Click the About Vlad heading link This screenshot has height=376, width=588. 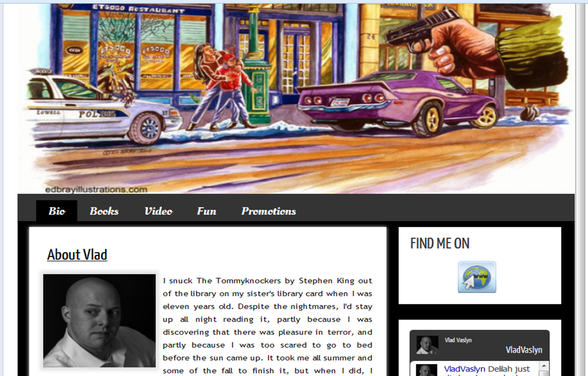click(77, 255)
